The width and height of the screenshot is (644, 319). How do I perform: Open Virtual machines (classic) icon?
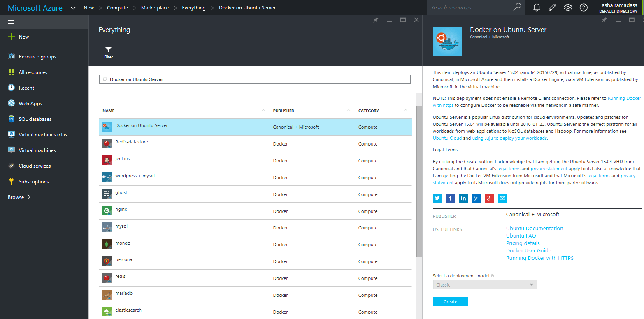(x=11, y=134)
